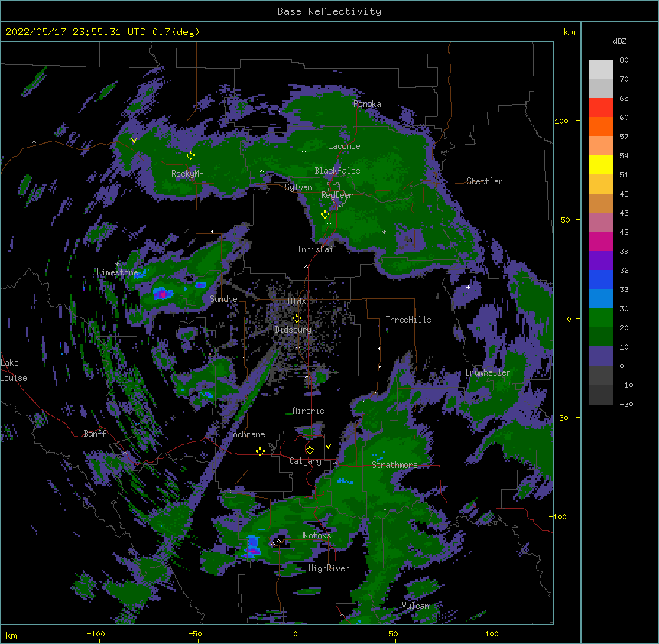659x644 pixels.
Task: Click the -30 value in dBZ legend
Action: pos(626,404)
